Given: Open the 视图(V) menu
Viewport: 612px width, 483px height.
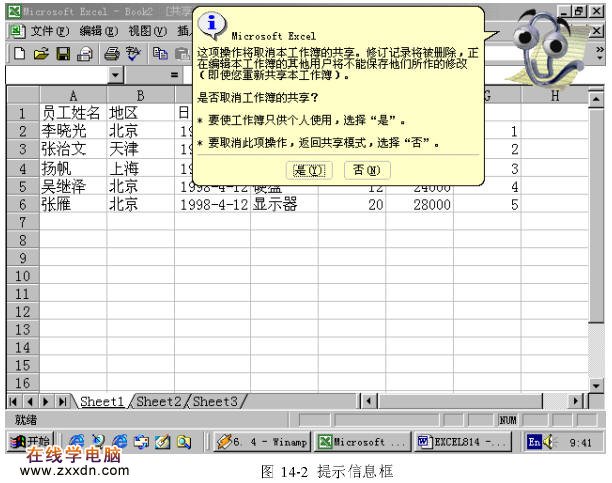Looking at the screenshot, I should tap(148, 31).
